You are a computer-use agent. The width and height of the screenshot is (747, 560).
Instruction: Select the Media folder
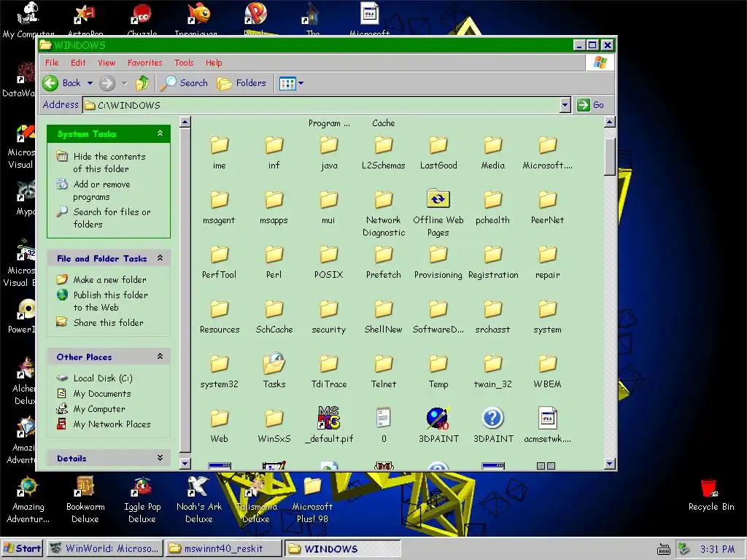tap(493, 152)
